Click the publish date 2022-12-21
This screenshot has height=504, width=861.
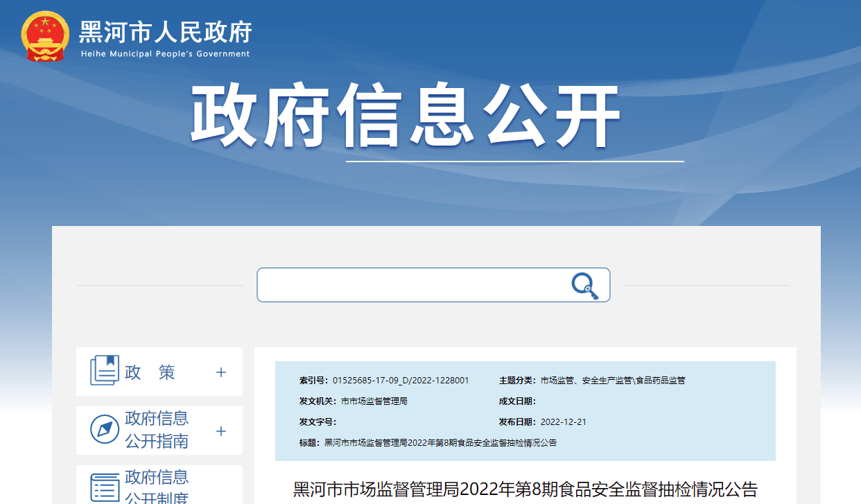pyautogui.click(x=563, y=422)
